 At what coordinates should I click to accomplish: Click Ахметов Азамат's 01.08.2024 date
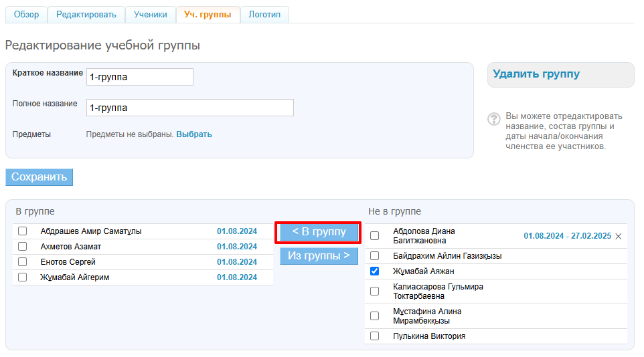click(236, 247)
